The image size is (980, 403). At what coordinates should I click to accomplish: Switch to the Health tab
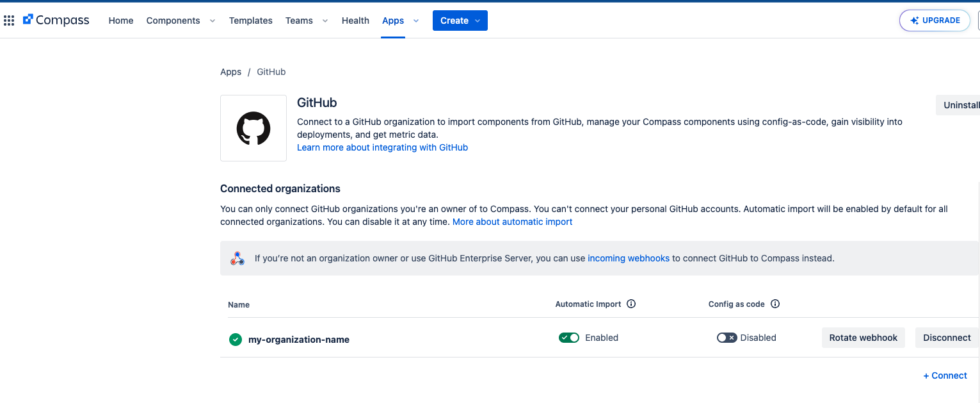[x=355, y=20]
